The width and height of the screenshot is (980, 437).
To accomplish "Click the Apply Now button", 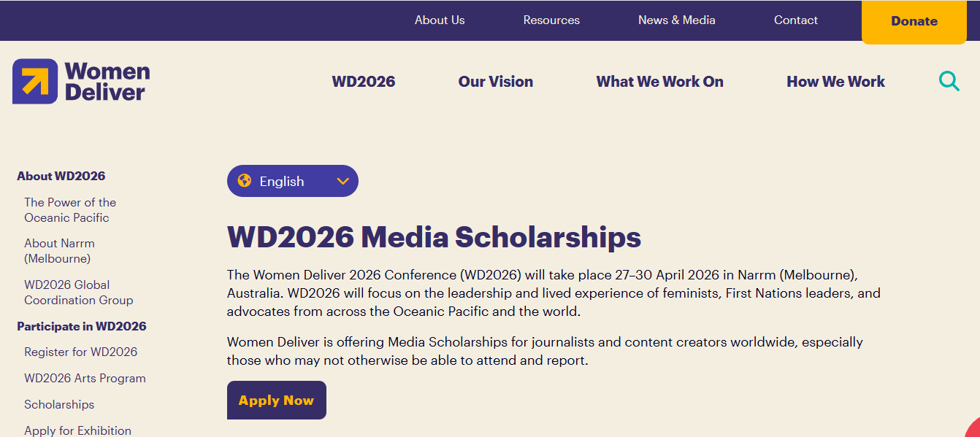I will pos(276,401).
